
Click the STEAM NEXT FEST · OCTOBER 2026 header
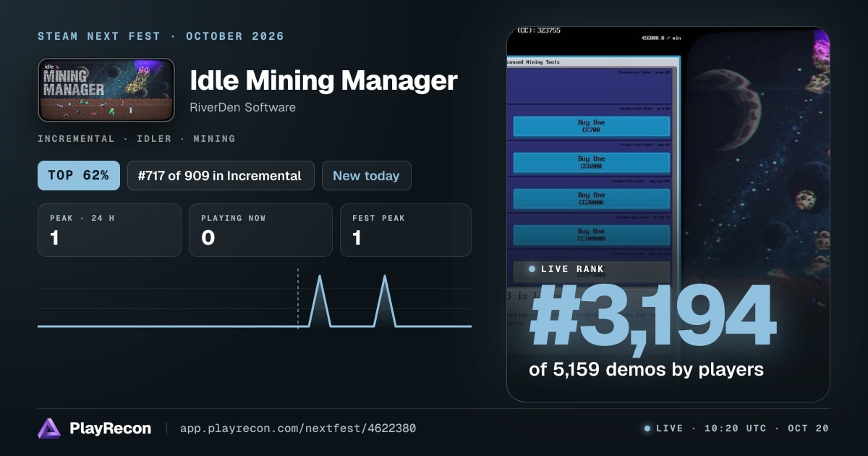(161, 36)
